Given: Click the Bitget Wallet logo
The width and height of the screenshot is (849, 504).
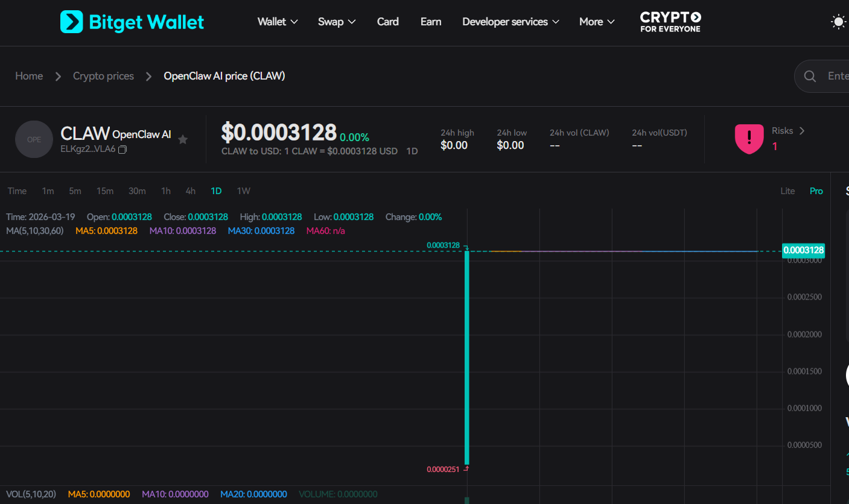Looking at the screenshot, I should [132, 22].
